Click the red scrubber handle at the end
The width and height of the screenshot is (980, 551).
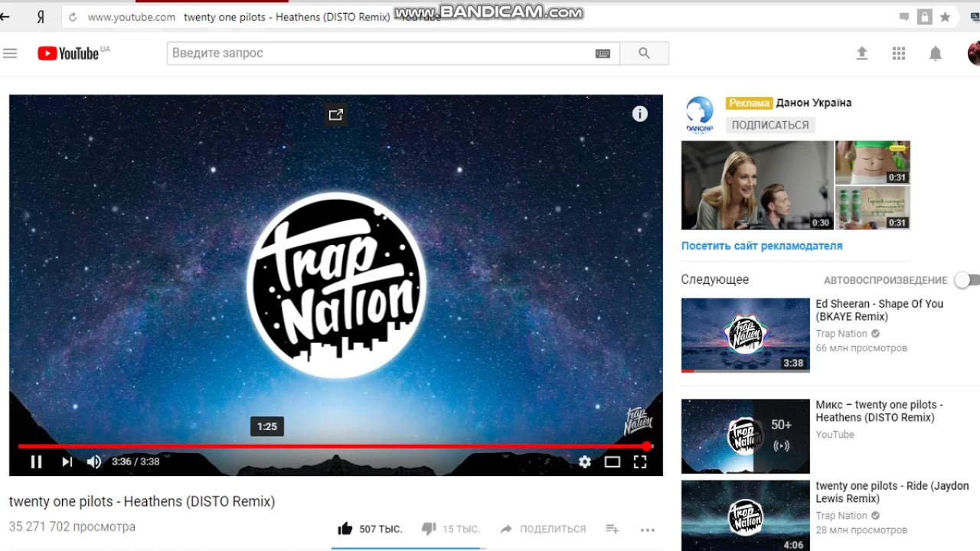[x=647, y=446]
